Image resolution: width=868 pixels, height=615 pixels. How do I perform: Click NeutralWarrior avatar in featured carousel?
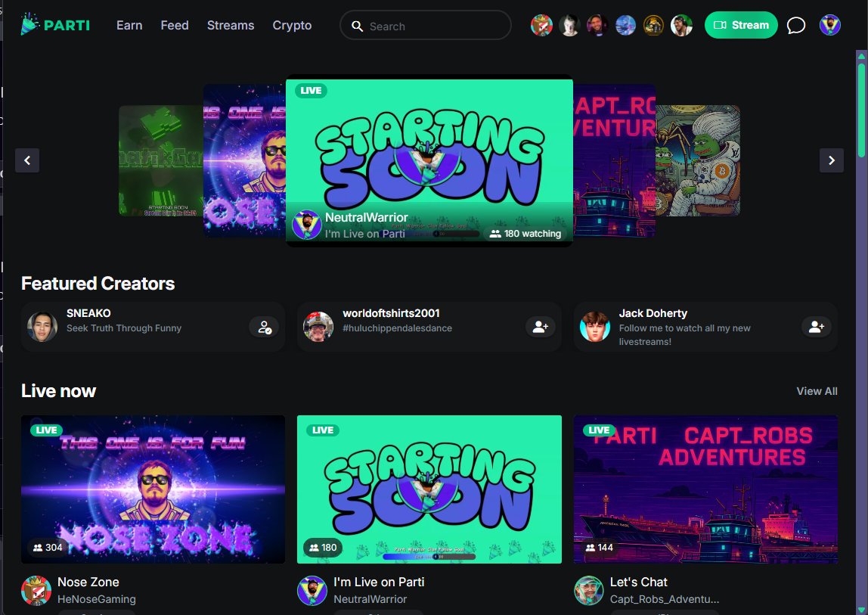pyautogui.click(x=307, y=225)
